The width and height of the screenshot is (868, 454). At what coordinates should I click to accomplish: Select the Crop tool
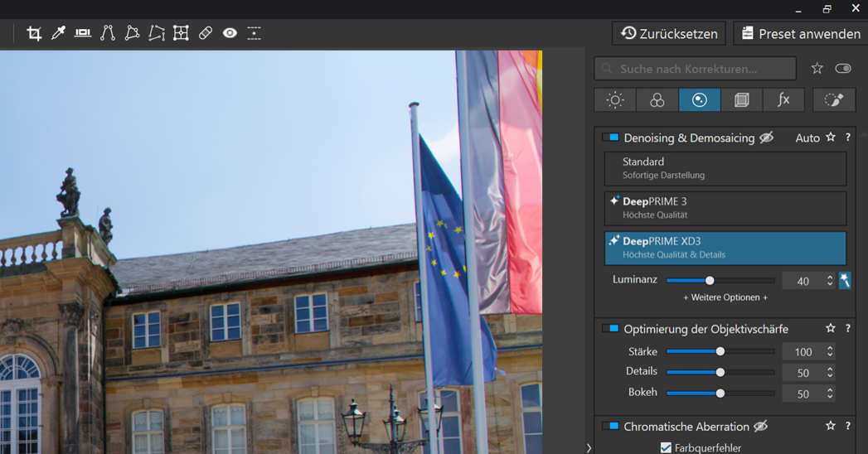click(34, 33)
